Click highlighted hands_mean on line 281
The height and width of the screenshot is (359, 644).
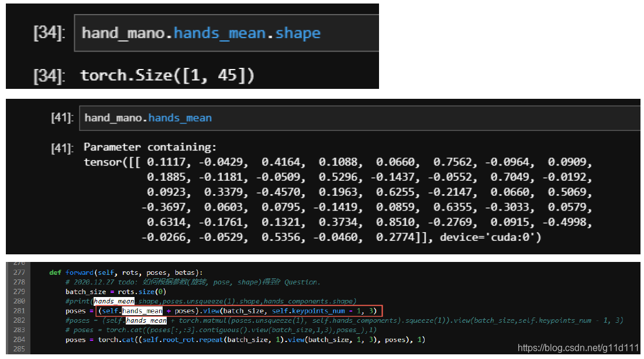pos(143,311)
